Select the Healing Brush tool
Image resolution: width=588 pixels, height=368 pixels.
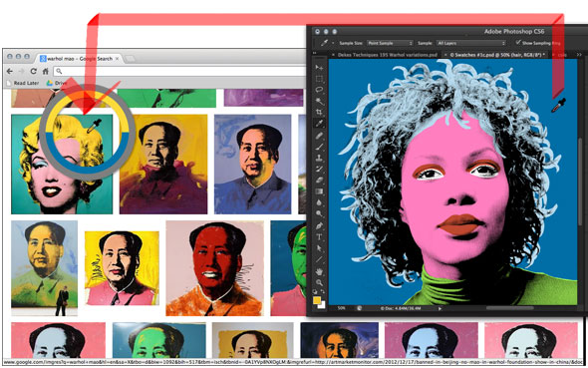319,136
